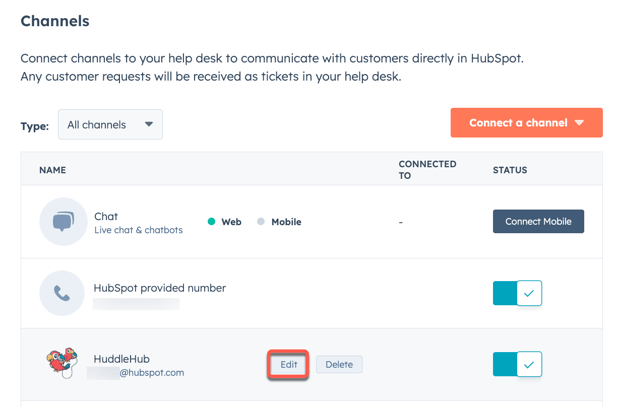Viewport: 617px width, 407px height.
Task: Click the NAME column header
Action: coord(53,170)
